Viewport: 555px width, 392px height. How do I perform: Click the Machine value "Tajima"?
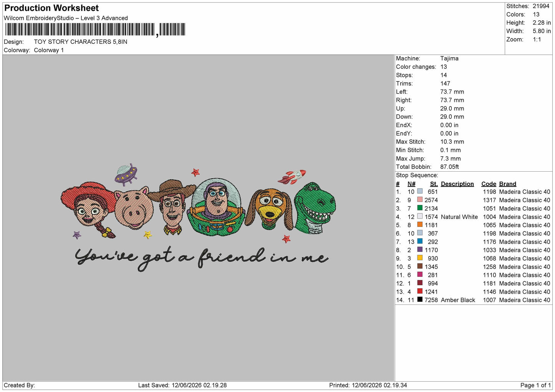449,58
